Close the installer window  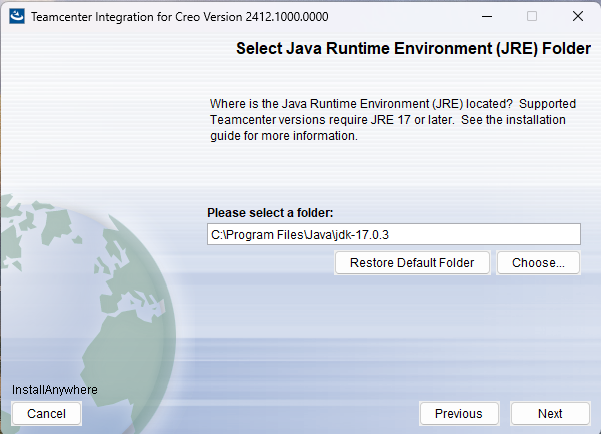pyautogui.click(x=578, y=16)
